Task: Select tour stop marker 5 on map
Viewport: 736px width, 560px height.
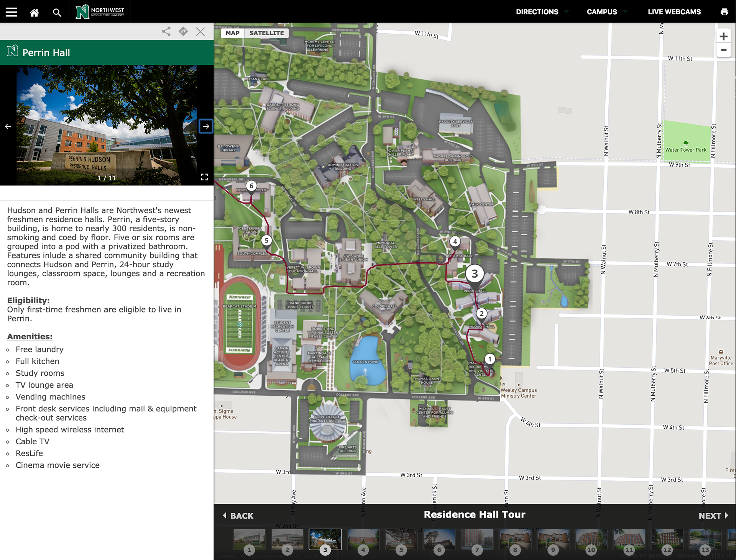Action: pos(266,241)
